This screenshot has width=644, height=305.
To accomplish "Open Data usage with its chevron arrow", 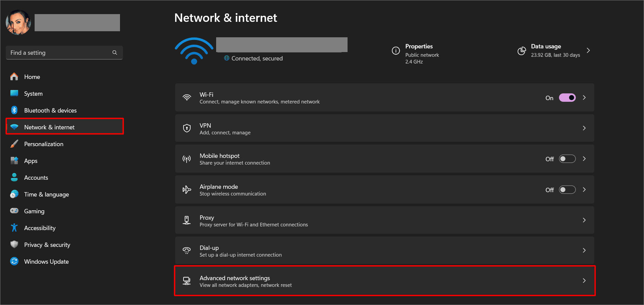I will point(589,50).
